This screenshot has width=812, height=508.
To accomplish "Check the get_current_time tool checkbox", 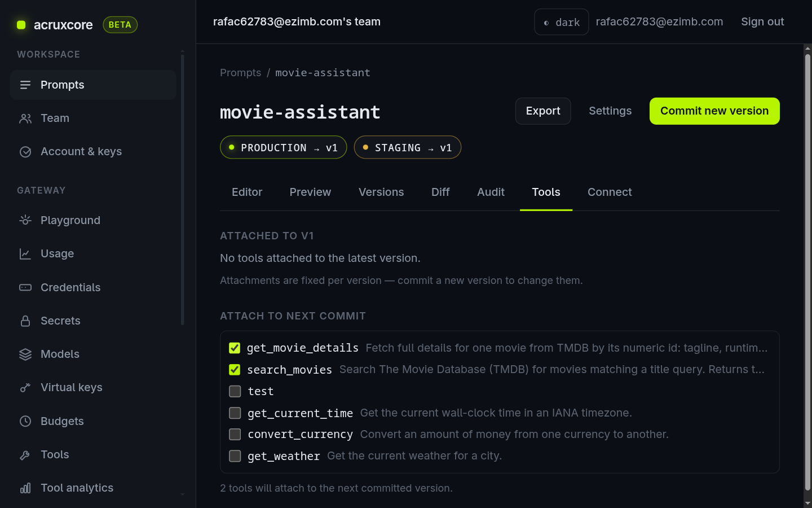I will pyautogui.click(x=235, y=413).
